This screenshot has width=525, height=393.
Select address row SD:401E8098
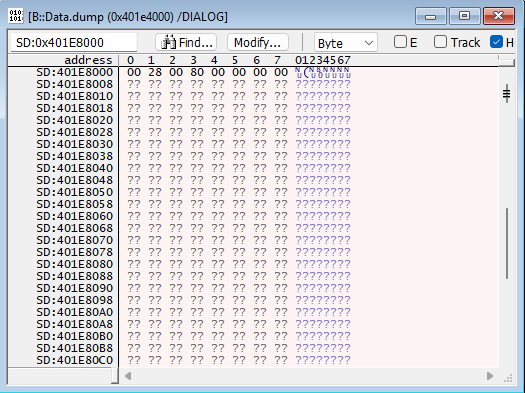75,300
